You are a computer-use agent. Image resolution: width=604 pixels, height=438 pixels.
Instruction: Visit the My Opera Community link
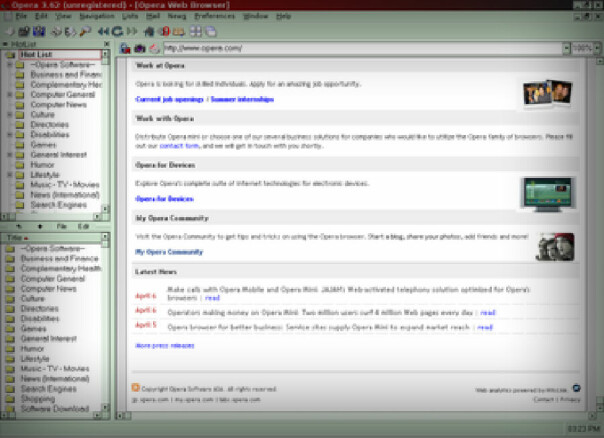tap(169, 252)
